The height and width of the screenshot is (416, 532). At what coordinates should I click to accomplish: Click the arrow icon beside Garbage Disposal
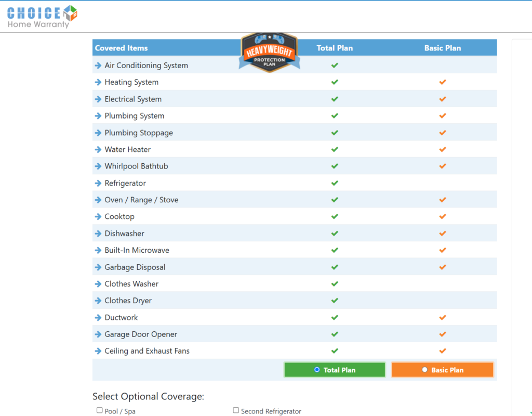point(98,267)
